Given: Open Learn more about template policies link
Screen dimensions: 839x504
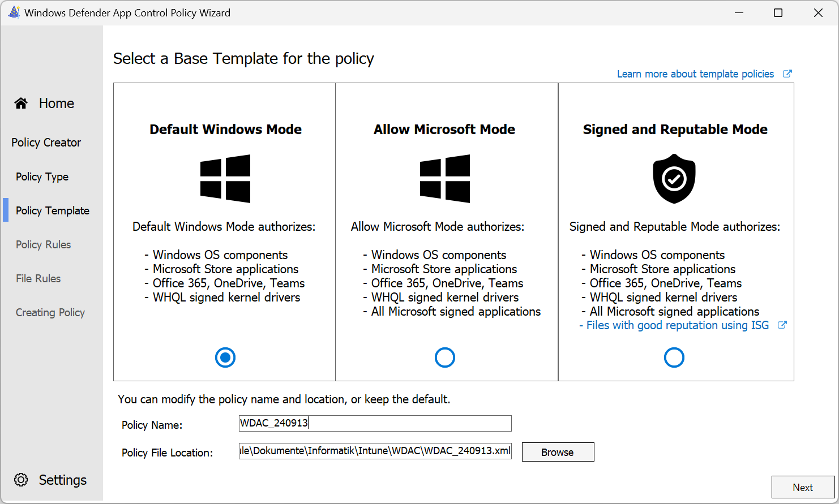Looking at the screenshot, I should 695,74.
